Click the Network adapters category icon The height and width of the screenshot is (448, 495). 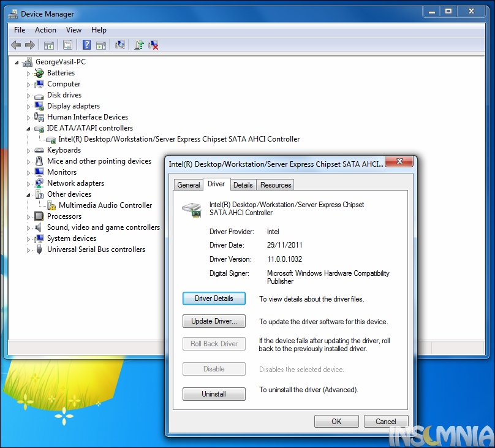coord(39,183)
